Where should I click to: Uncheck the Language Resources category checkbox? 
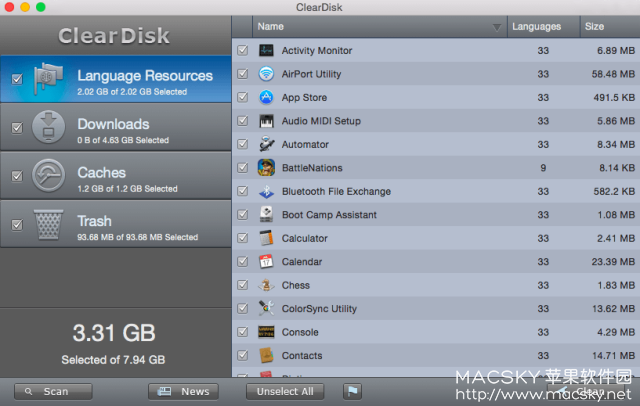tap(17, 79)
